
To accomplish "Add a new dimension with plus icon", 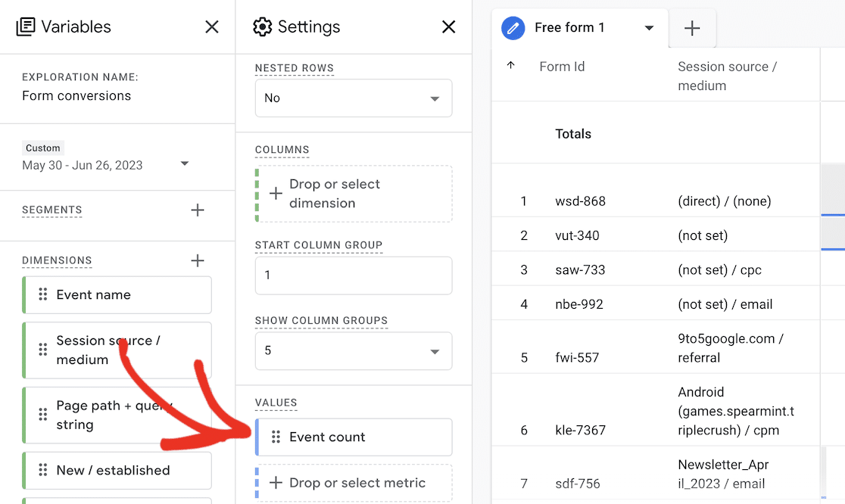I will (x=198, y=260).
